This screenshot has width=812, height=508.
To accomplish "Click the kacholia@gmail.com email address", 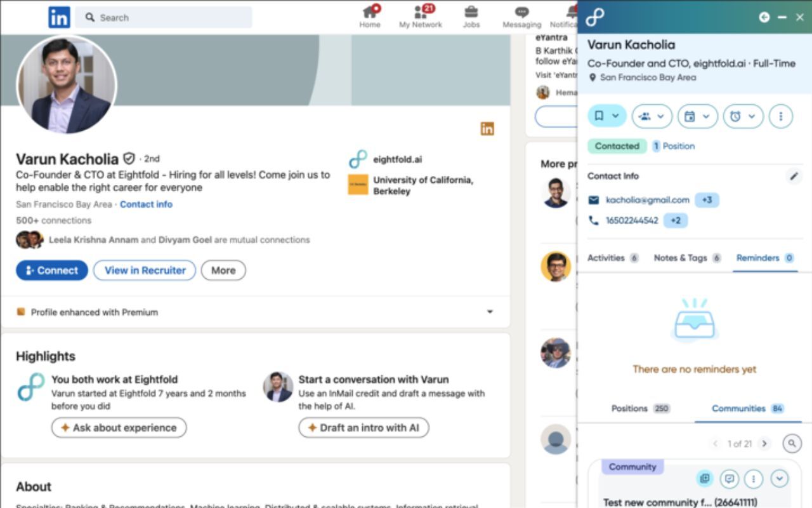I will [x=648, y=200].
